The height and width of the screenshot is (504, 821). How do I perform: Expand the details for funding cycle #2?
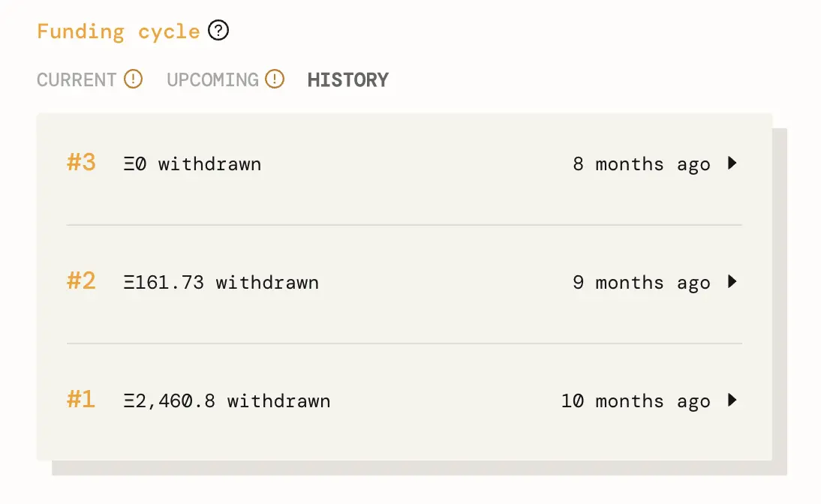(732, 282)
